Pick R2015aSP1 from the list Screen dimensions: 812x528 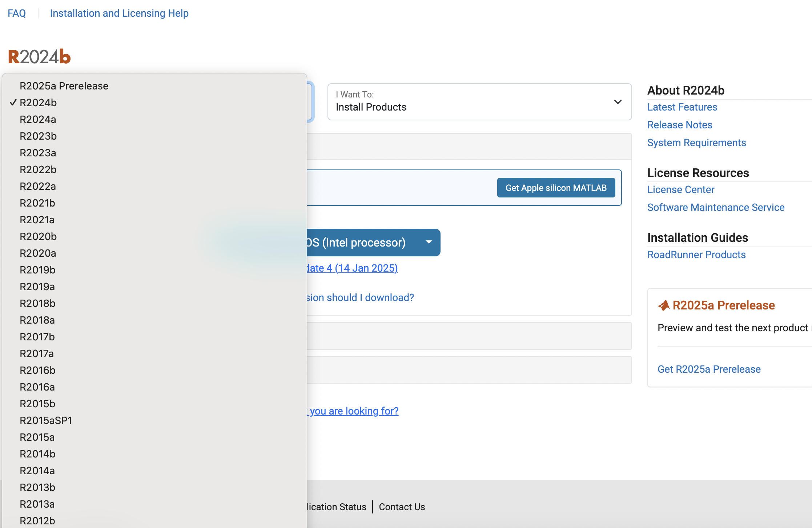pyautogui.click(x=46, y=420)
